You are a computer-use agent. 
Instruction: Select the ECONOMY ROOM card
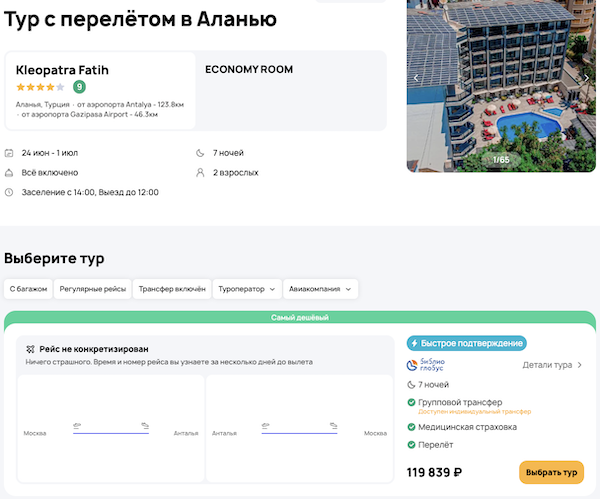(x=290, y=90)
